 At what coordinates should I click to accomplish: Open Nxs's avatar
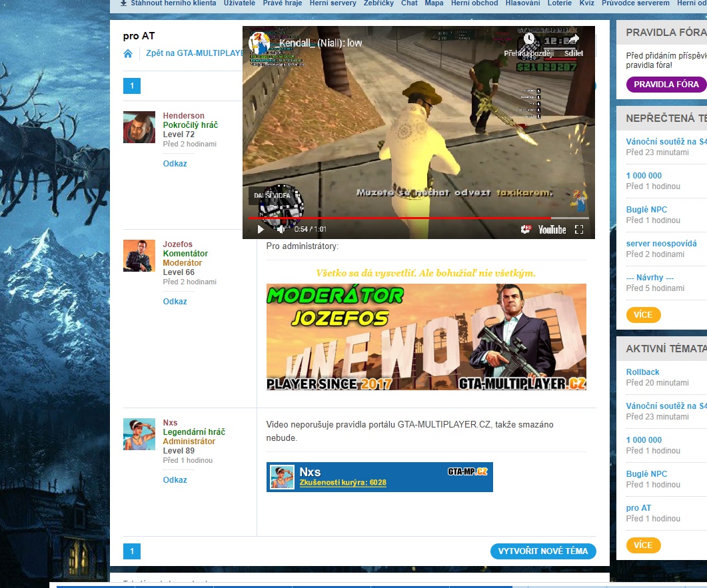point(139,434)
